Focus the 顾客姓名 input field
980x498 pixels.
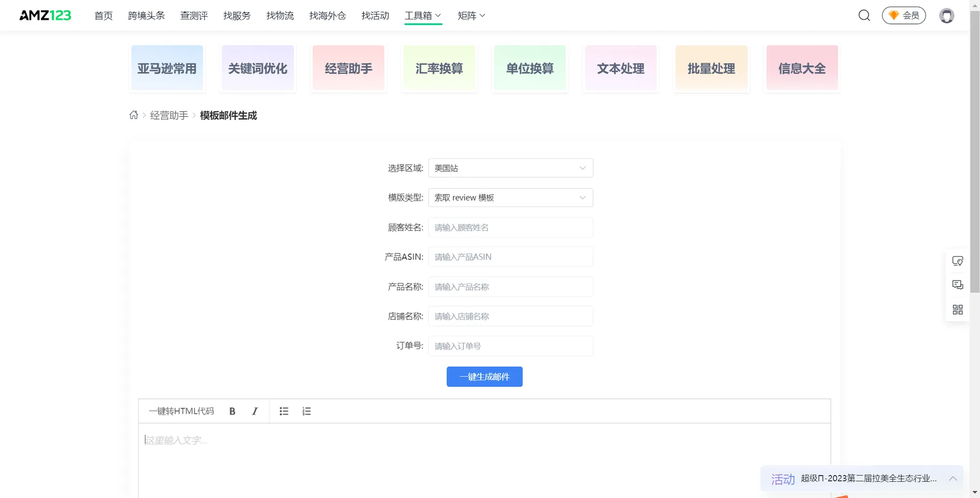click(510, 227)
